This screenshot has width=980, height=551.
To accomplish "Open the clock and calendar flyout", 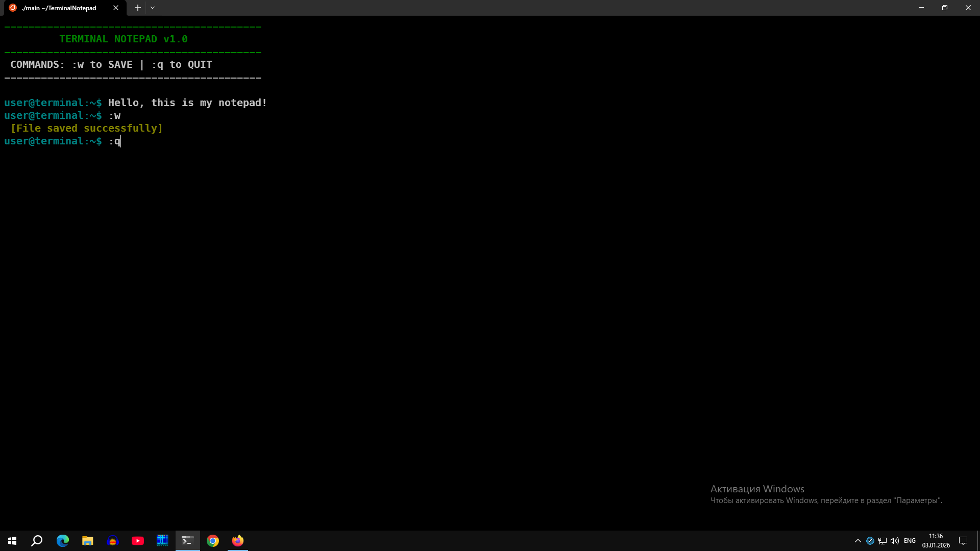I will click(x=937, y=541).
